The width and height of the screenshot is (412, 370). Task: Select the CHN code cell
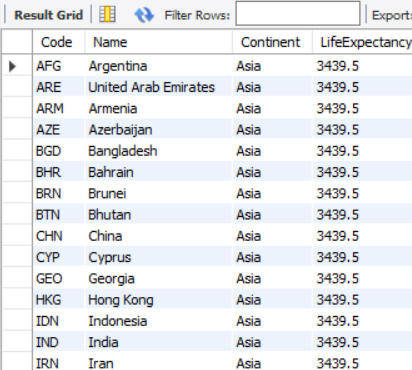(59, 236)
